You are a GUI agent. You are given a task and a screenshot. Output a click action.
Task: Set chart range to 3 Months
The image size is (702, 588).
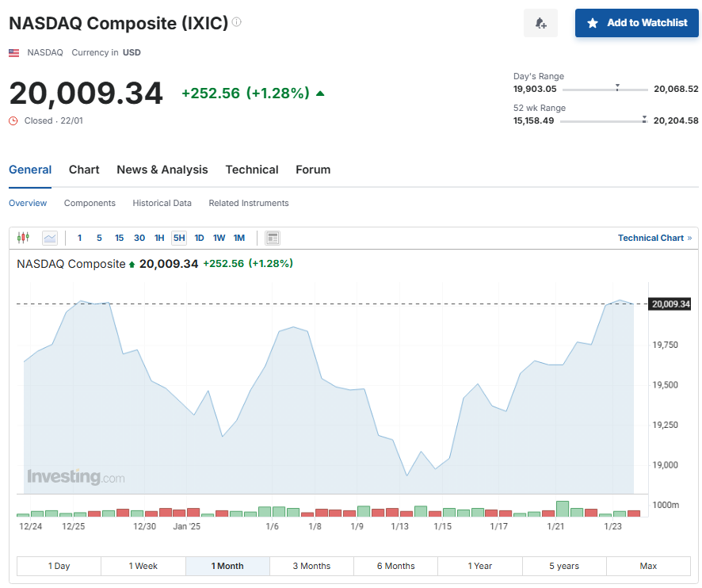point(311,566)
